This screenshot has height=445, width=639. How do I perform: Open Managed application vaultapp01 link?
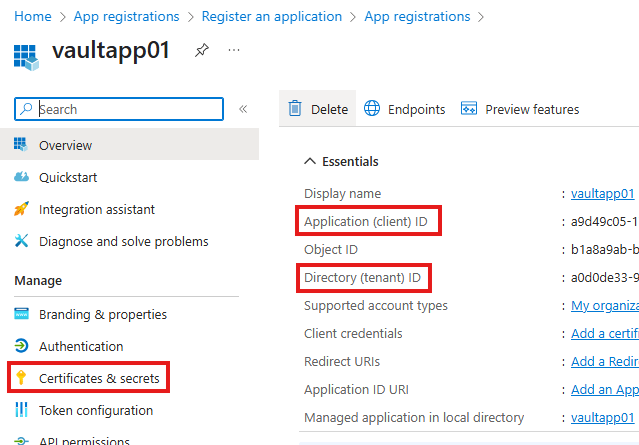pos(602,418)
